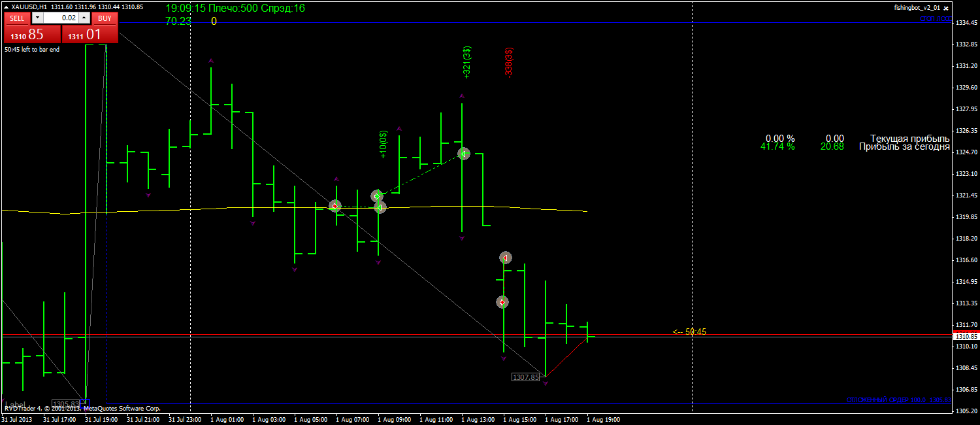This screenshot has height=425, width=980.
Task: Click the 31 Jul 2013 time axis label
Action: click(x=18, y=420)
